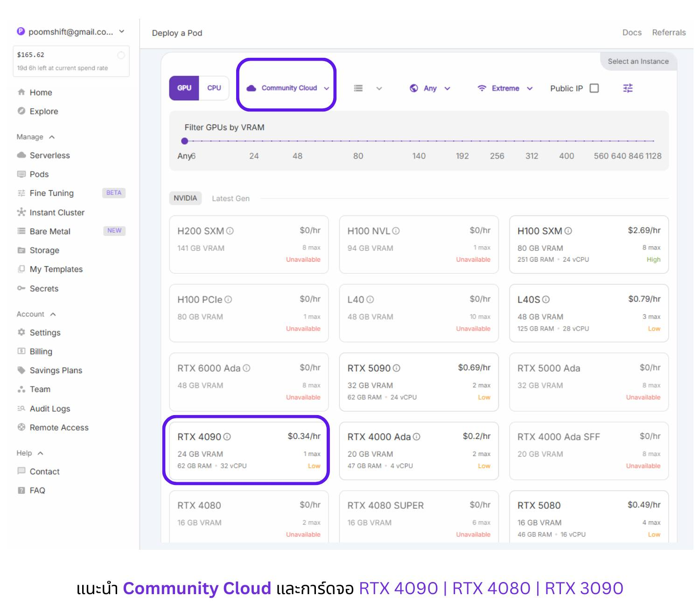Click info icon next to RTX 5090
The height and width of the screenshot is (610, 700).
(x=396, y=368)
